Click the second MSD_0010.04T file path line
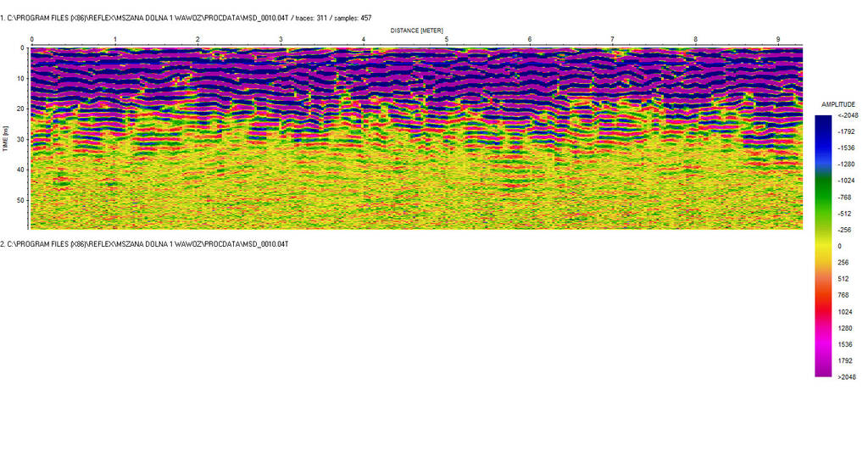868x468 pixels. pyautogui.click(x=144, y=244)
